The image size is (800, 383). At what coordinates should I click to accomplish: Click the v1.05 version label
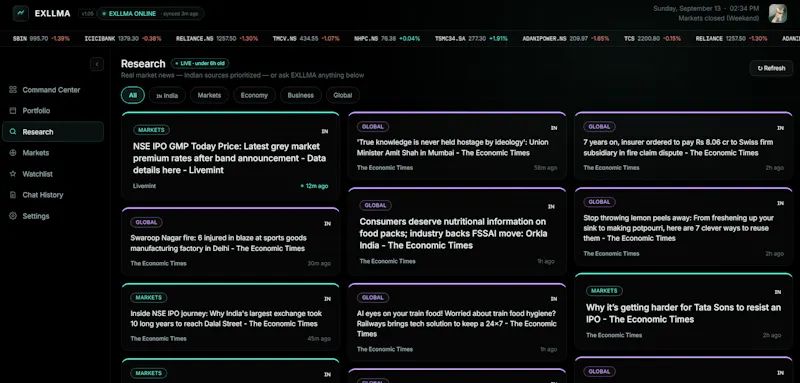tap(86, 14)
